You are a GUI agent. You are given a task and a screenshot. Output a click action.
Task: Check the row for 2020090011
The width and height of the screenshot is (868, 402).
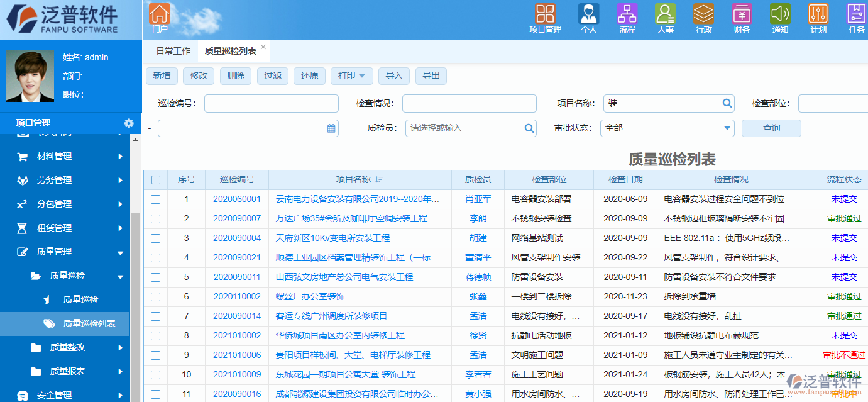coord(156,277)
